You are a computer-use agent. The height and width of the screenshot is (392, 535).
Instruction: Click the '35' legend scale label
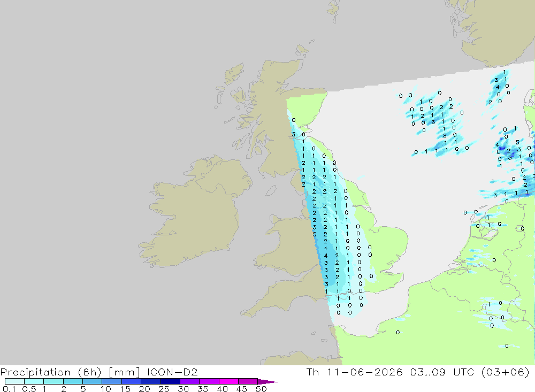(x=203, y=389)
